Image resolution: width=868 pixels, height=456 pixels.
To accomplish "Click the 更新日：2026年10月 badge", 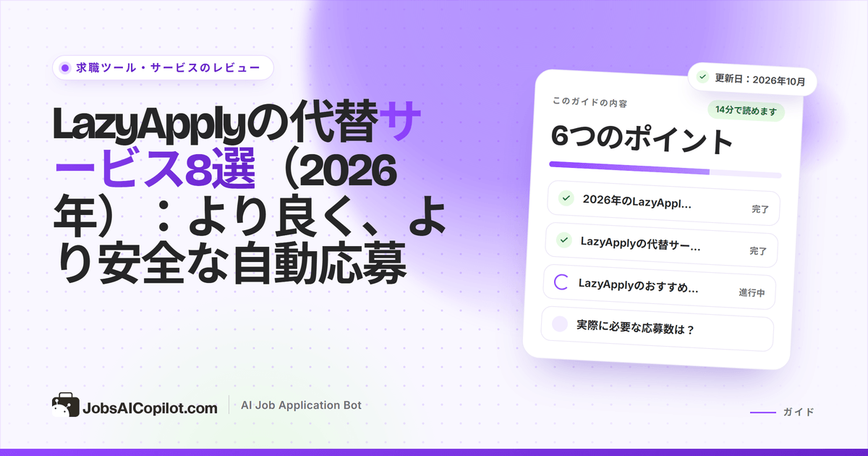I will pyautogui.click(x=752, y=78).
